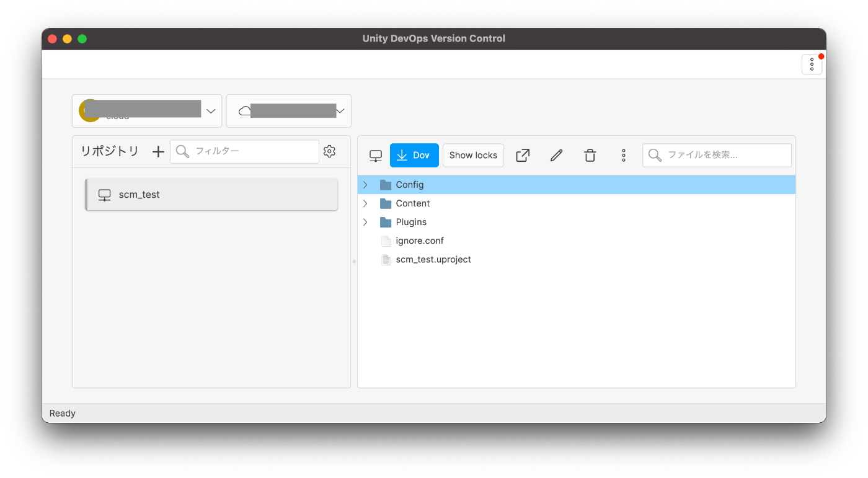Expand the Config folder chevron
Screen dimensions: 868x478
pos(365,185)
